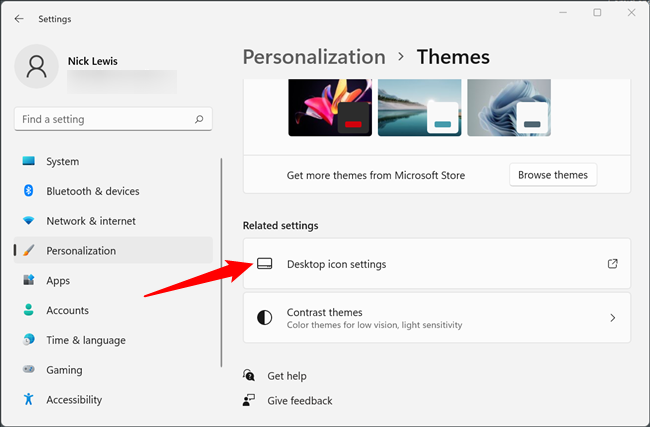Open Network & internet Wi-Fi icon
This screenshot has height=427, width=650.
[x=28, y=221]
